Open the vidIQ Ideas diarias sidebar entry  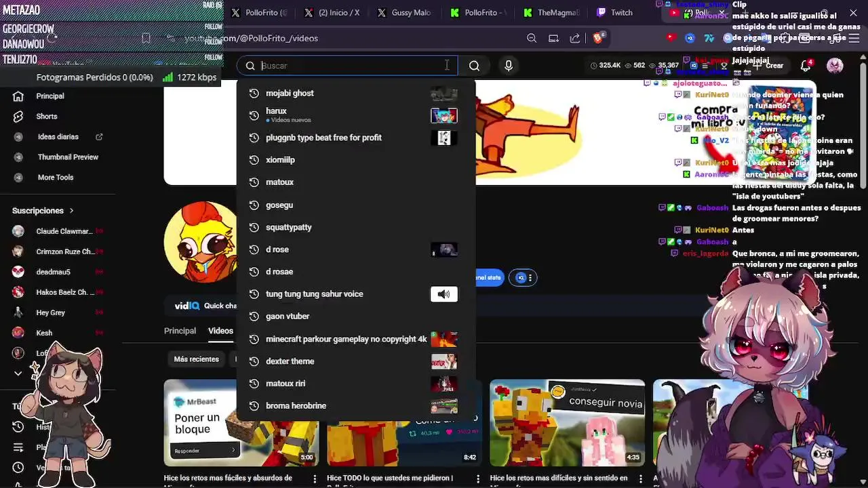(x=58, y=137)
